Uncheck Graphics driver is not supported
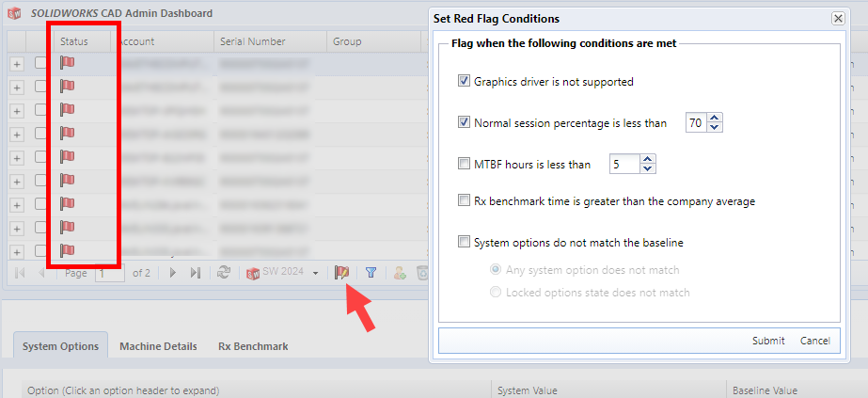 (464, 81)
